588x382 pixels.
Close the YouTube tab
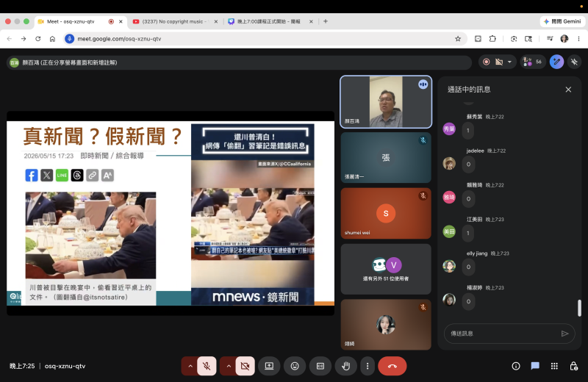[216, 21]
